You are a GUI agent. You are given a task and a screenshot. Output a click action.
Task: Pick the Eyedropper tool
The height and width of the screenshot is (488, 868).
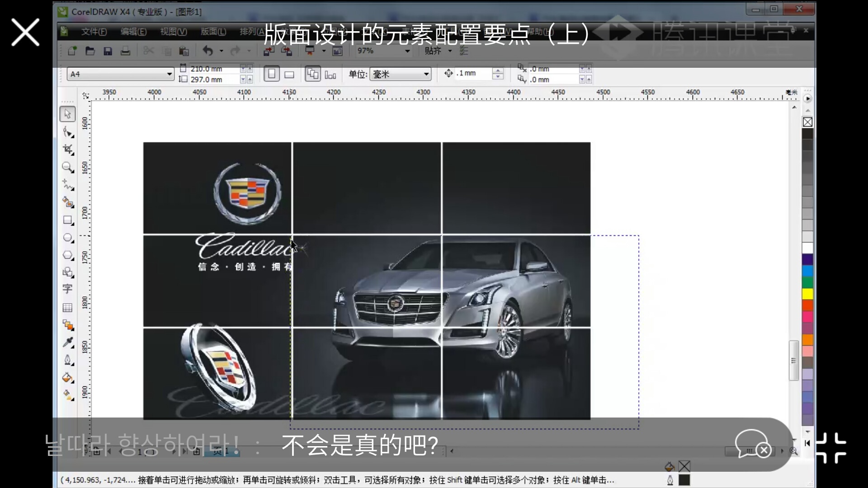click(x=68, y=343)
